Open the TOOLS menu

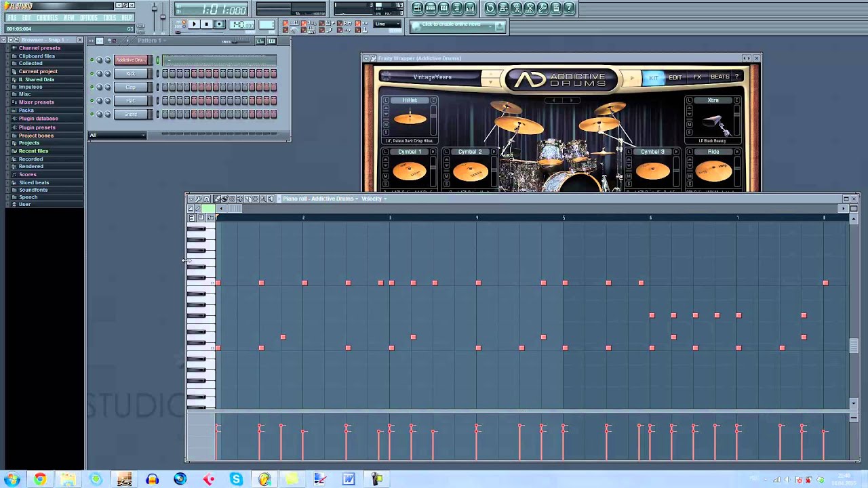109,18
